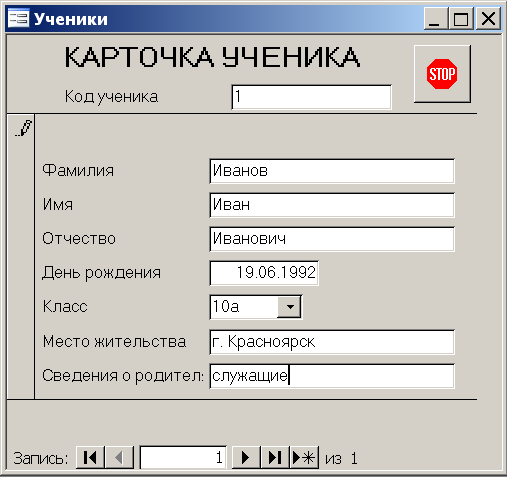Go to first record navigation button
507x477 pixels.
point(90,457)
